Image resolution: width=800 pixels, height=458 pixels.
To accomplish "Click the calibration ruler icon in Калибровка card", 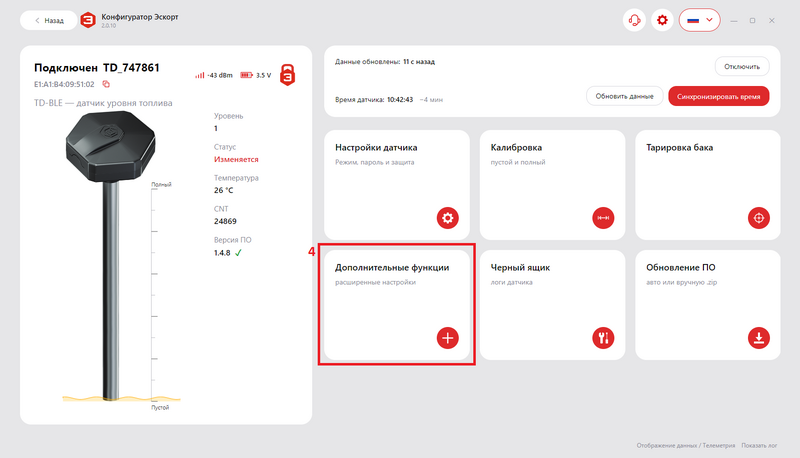I will point(603,218).
